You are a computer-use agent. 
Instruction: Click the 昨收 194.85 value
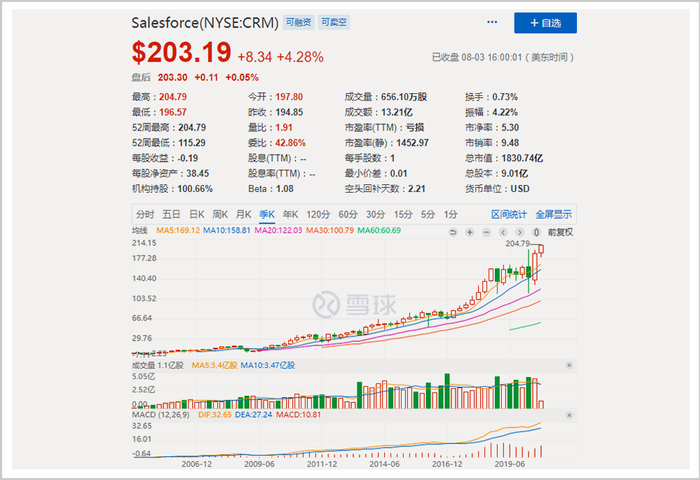(289, 112)
